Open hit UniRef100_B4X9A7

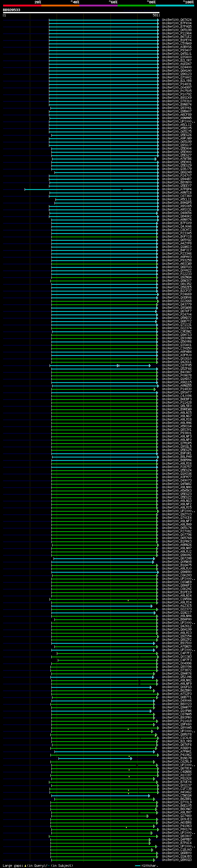click(176, 372)
